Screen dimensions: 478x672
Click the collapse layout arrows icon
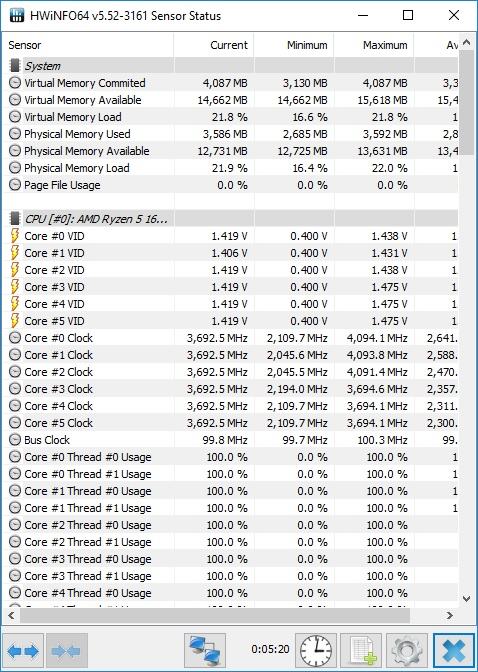click(66, 651)
